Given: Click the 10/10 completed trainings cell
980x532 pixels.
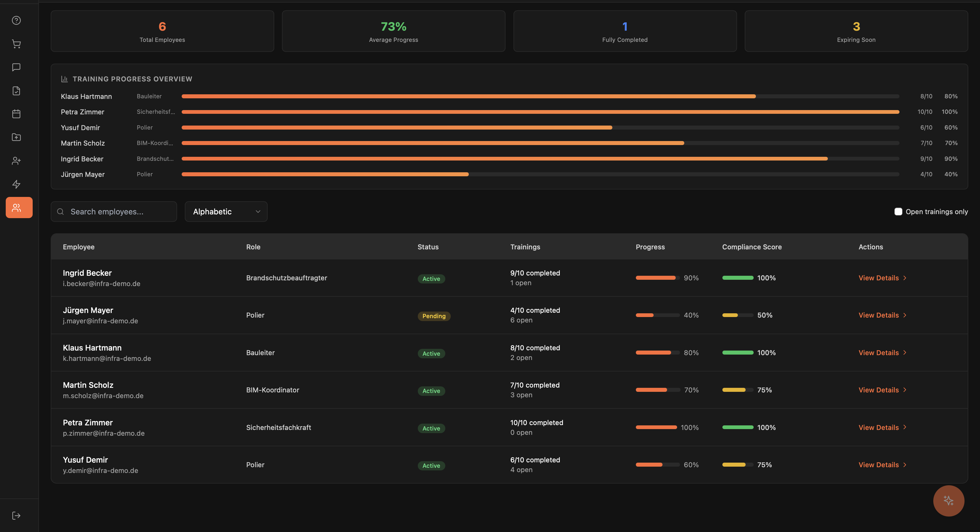Looking at the screenshot, I should pos(536,423).
